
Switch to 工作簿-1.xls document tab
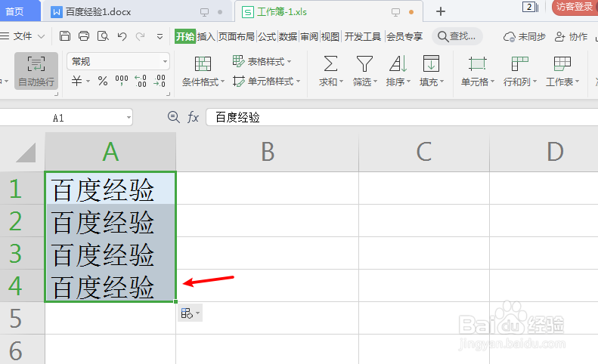coord(328,12)
